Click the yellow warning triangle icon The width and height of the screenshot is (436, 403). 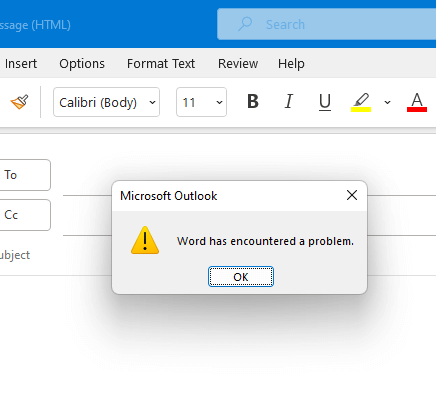[x=145, y=240]
